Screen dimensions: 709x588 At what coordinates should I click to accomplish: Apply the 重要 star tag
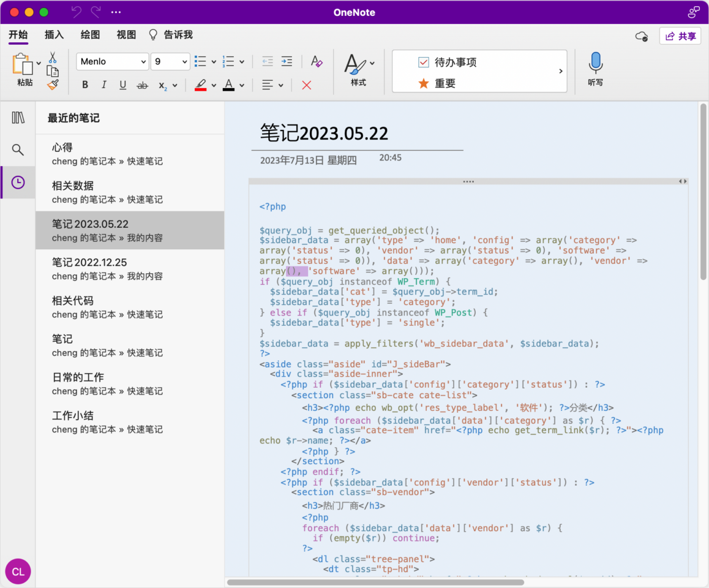[437, 83]
